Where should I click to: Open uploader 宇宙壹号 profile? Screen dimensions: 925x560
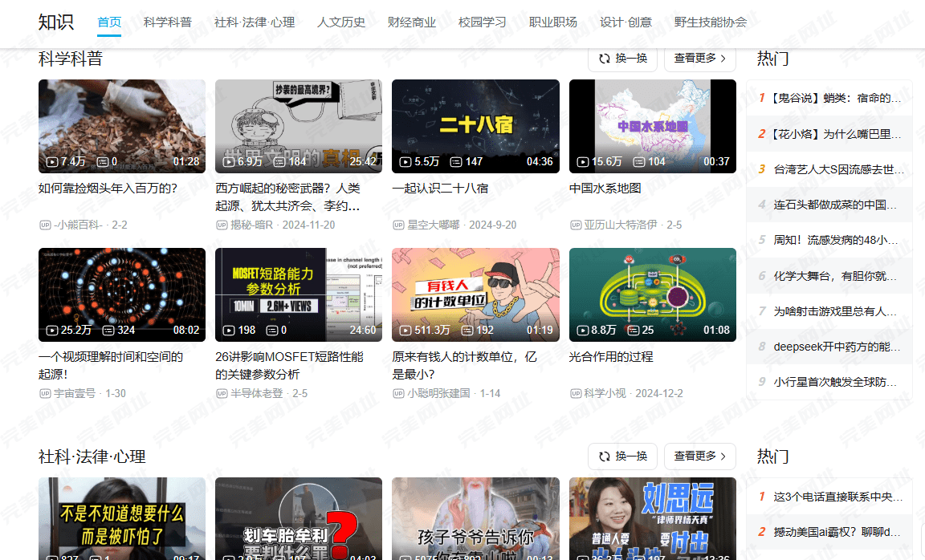75,394
